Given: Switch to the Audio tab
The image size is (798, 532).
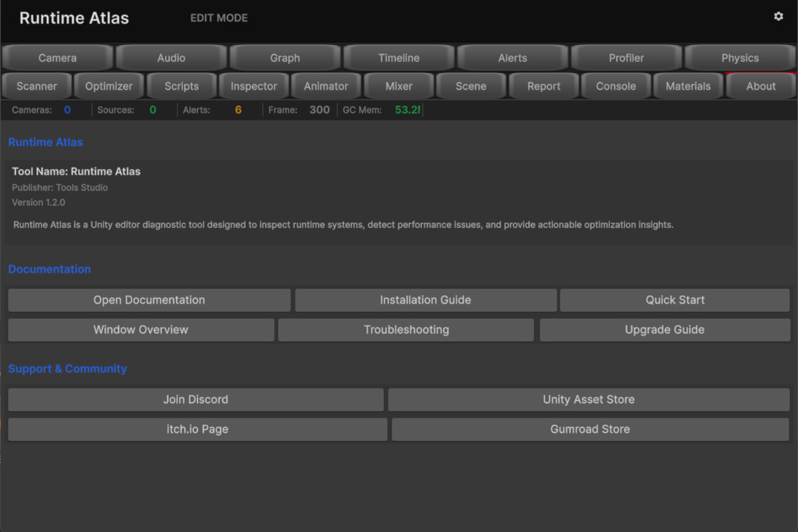Looking at the screenshot, I should point(171,58).
